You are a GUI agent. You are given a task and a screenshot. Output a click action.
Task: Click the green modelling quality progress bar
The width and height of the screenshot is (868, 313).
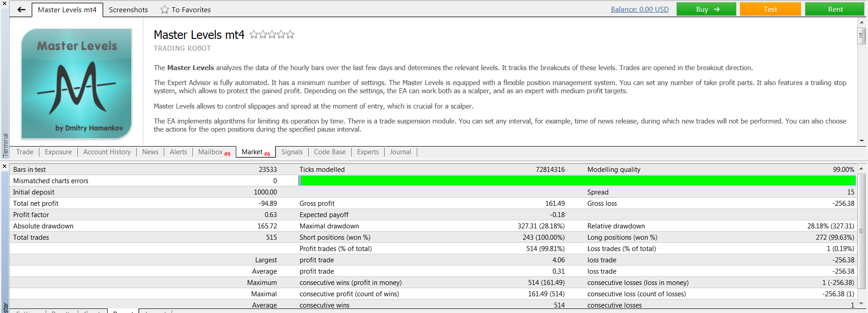(x=577, y=180)
